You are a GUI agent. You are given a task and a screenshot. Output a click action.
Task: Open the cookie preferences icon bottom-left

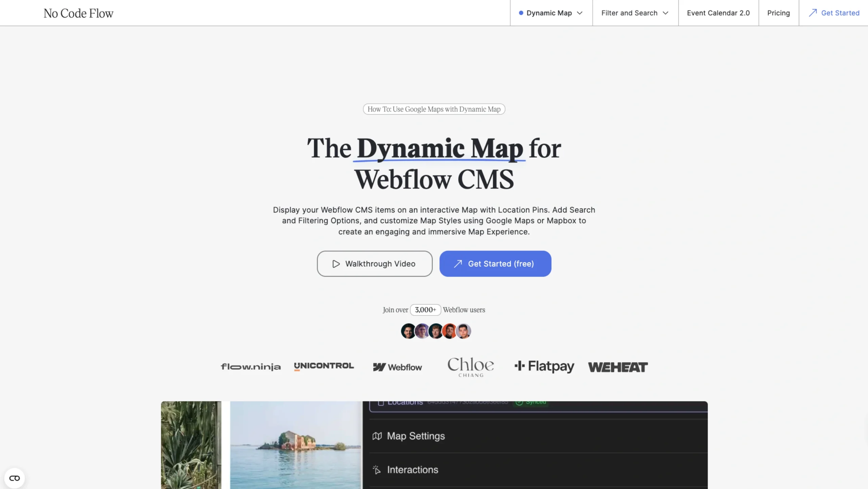click(x=15, y=478)
